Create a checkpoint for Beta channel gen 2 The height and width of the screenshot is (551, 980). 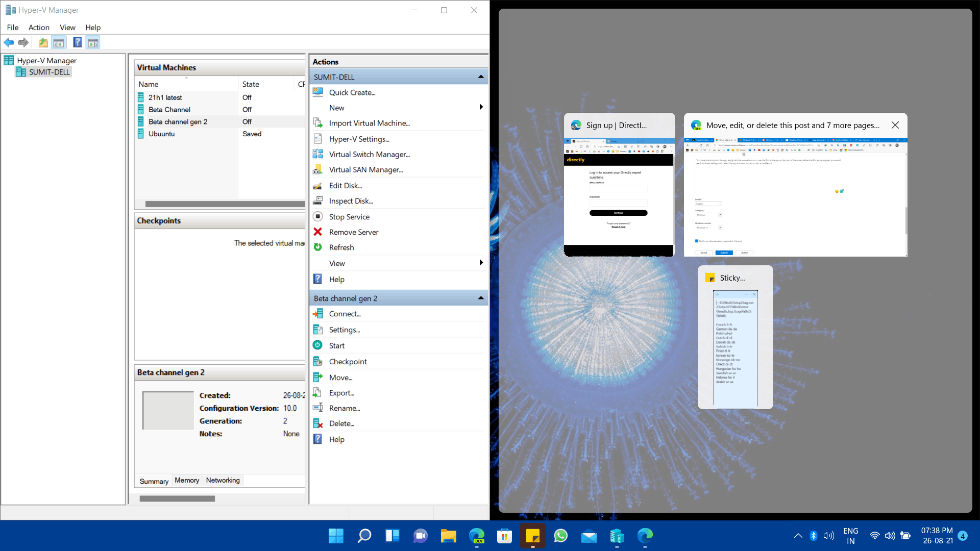point(348,361)
